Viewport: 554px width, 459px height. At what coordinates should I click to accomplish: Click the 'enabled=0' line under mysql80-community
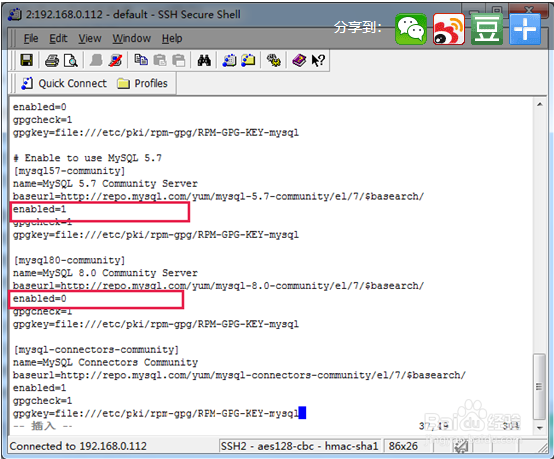(40, 299)
